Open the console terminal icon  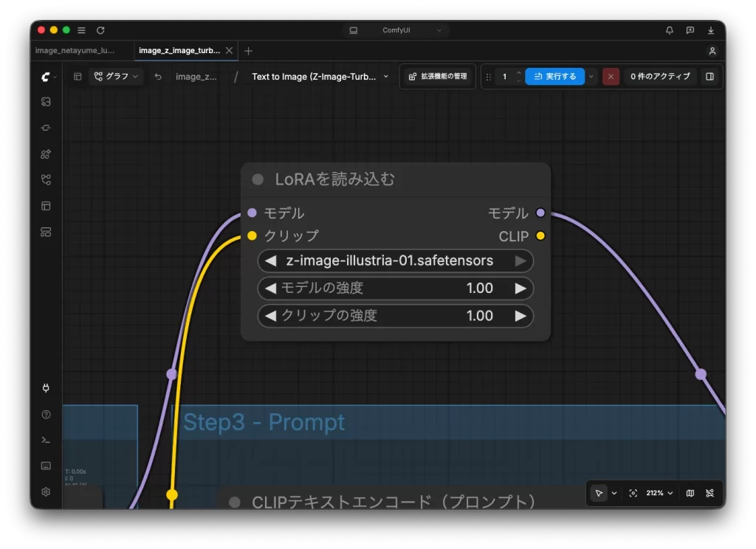[46, 440]
